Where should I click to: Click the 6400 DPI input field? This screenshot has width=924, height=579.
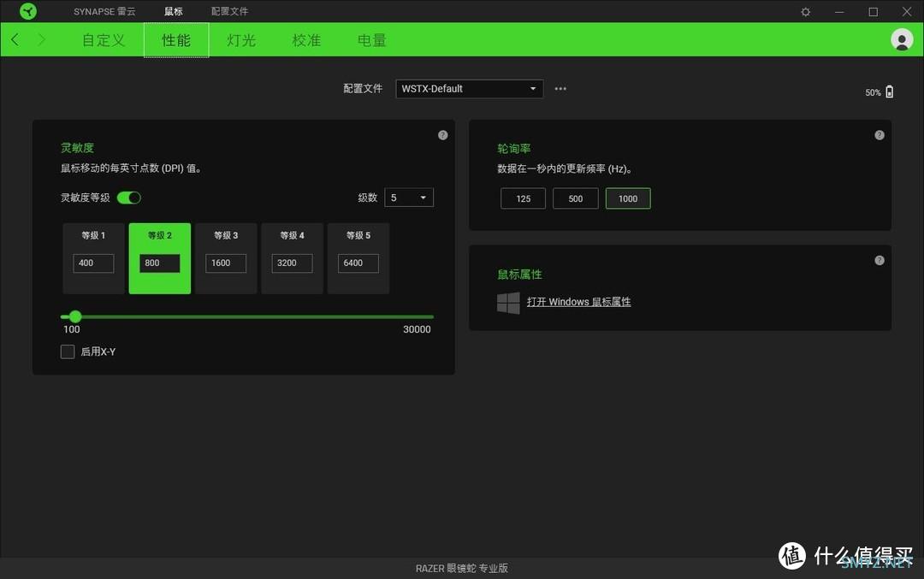pos(358,263)
